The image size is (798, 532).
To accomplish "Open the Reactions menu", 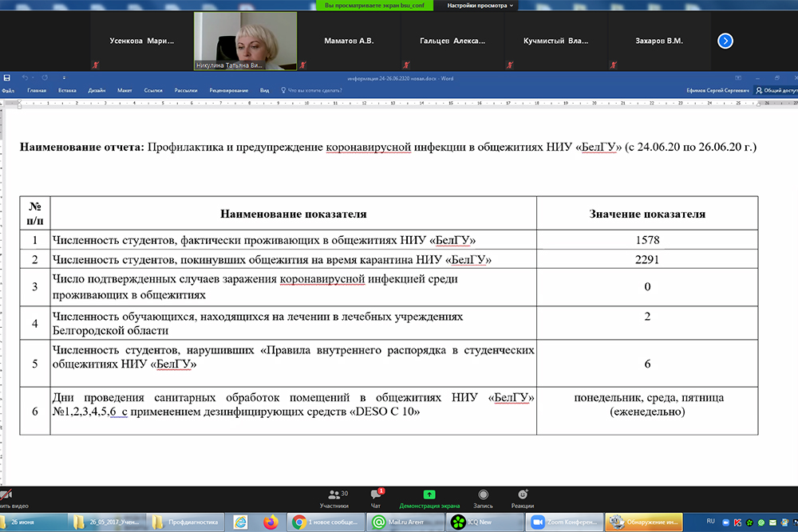I will pyautogui.click(x=523, y=499).
